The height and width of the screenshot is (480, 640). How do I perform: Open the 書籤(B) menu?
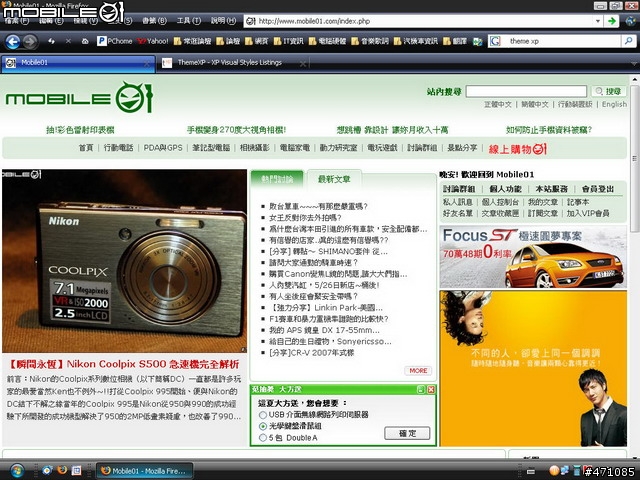[154, 20]
